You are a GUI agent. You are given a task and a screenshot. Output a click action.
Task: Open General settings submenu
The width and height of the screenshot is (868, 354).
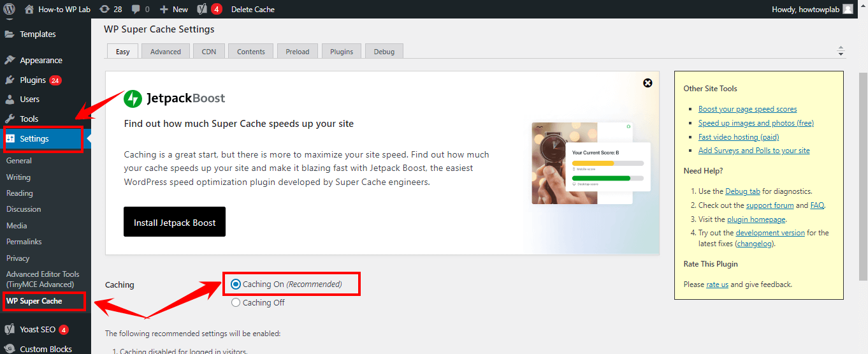pyautogui.click(x=19, y=161)
